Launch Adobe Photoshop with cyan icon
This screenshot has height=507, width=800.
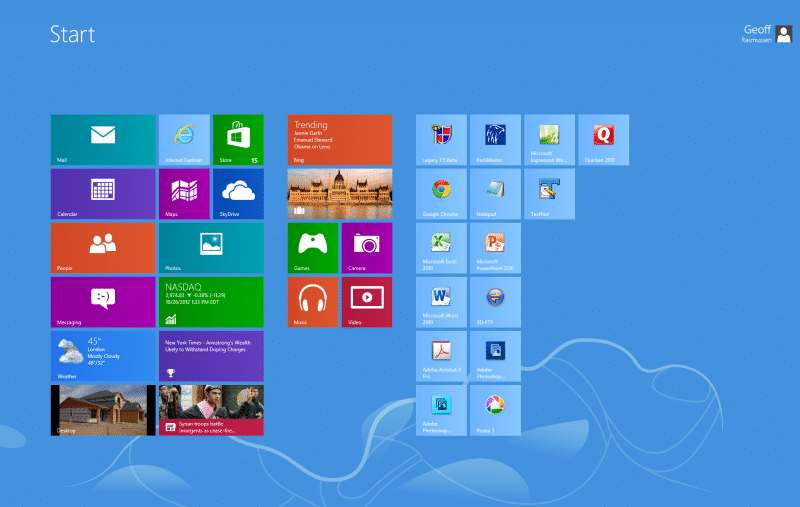pos(441,410)
